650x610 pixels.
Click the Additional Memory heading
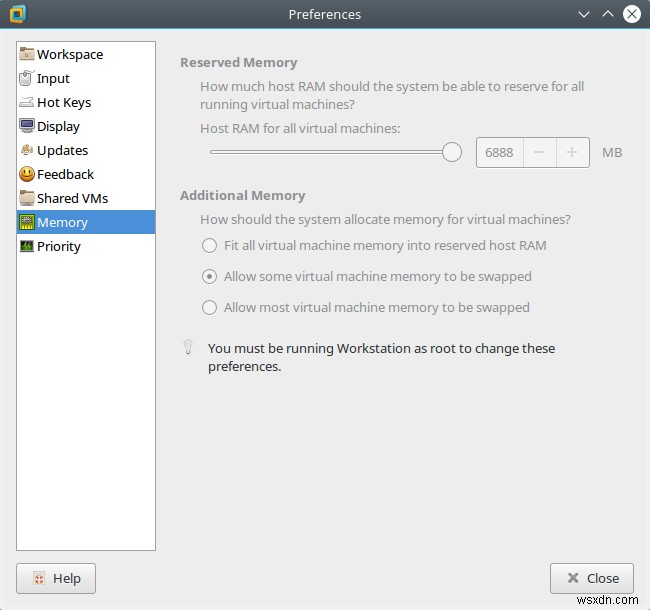point(243,196)
